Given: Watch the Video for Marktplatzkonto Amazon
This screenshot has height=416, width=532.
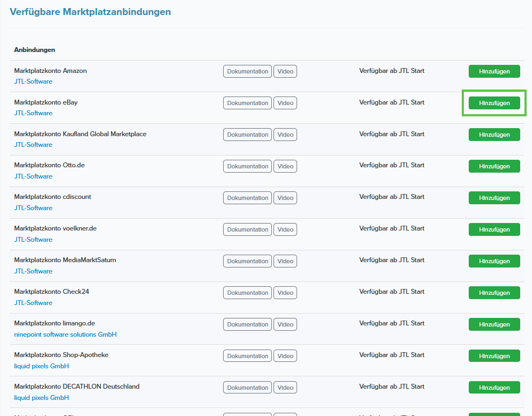Looking at the screenshot, I should (285, 71).
